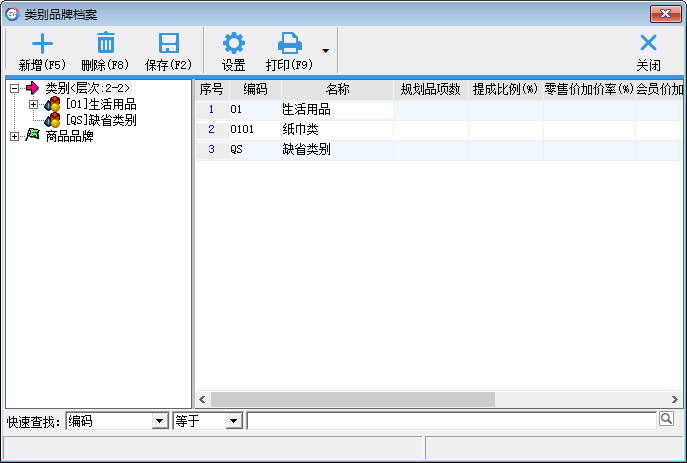Image resolution: width=687 pixels, height=463 pixels.
Task: Click the 零售价加价率(%) column header
Action: click(x=589, y=90)
